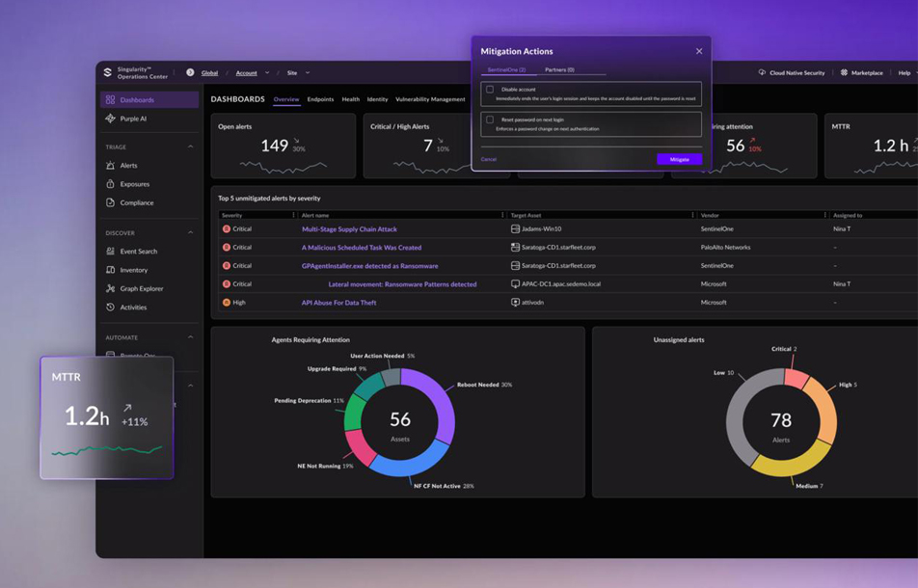Click the Cloud Native Security icon
The width and height of the screenshot is (918, 588).
pos(762,72)
